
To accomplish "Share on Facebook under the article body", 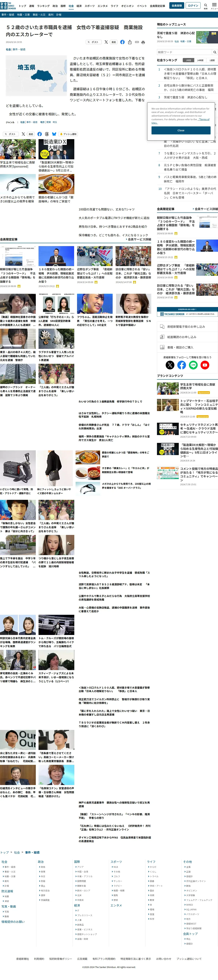I will pos(39,134).
